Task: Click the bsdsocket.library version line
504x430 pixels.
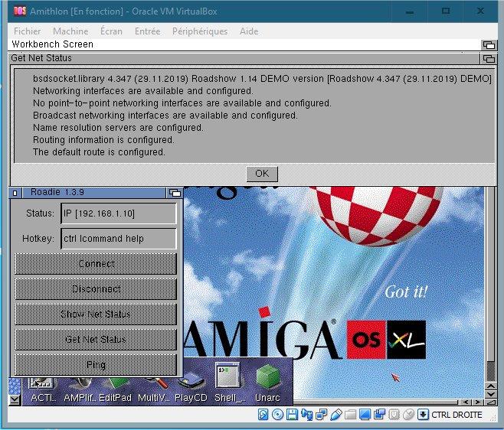Action: [262, 79]
